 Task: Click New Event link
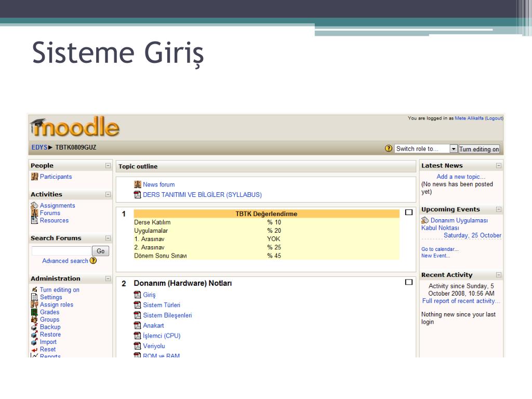pos(436,256)
